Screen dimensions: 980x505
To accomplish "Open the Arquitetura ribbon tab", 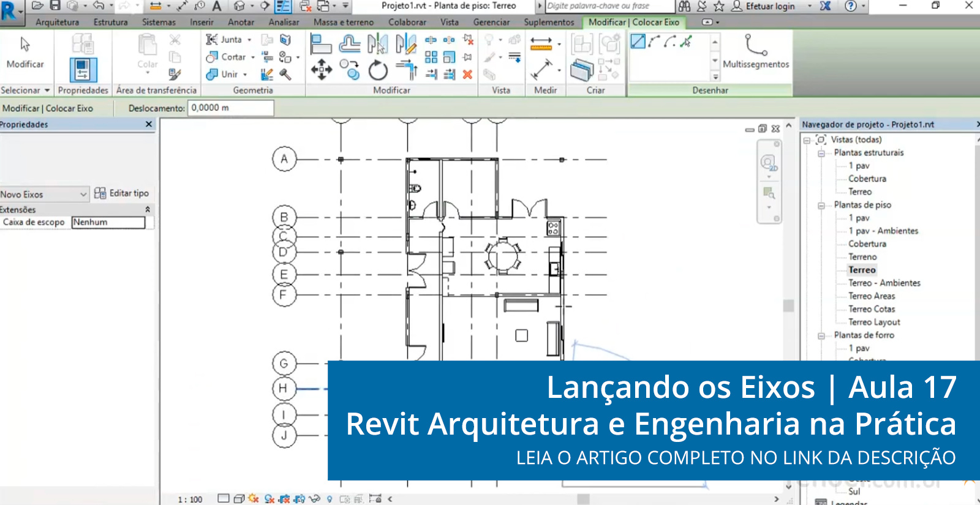I will (57, 22).
